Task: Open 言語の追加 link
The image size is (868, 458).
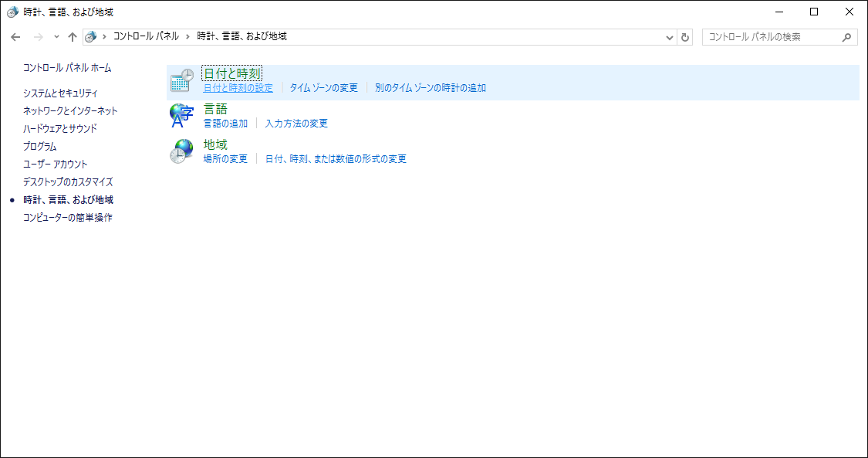Action: tap(225, 124)
